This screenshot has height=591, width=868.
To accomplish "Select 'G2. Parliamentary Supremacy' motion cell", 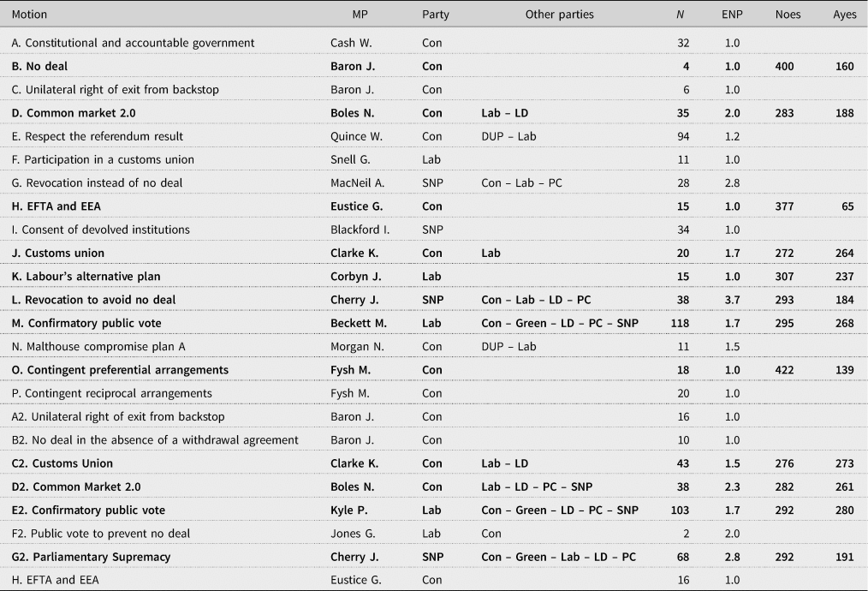I will [x=92, y=557].
